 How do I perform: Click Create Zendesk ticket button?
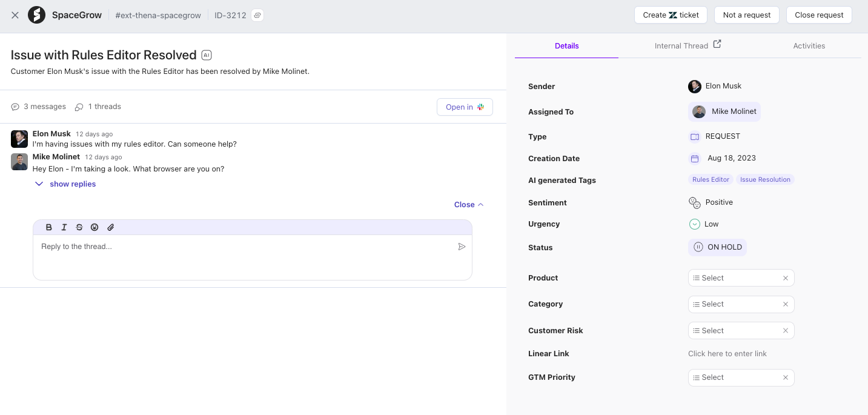tap(671, 15)
